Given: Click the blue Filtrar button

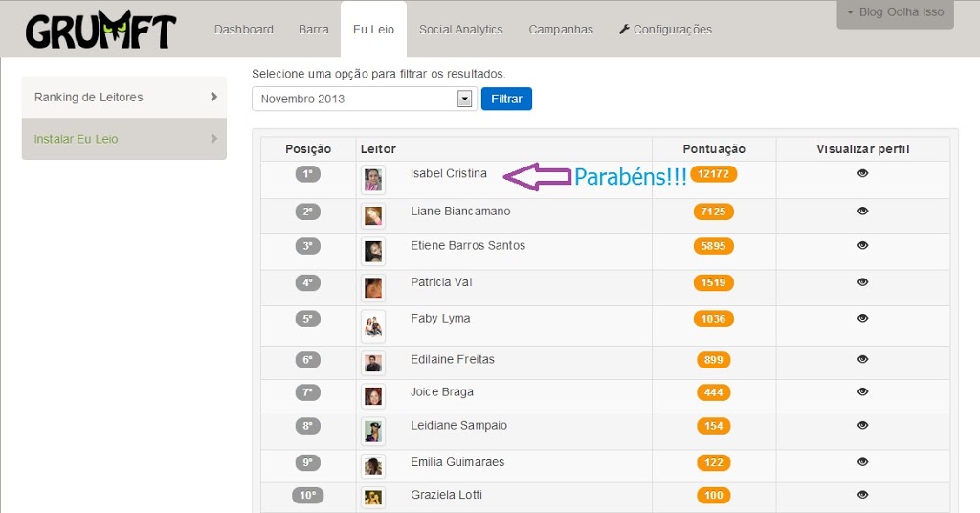Looking at the screenshot, I should pos(506,99).
